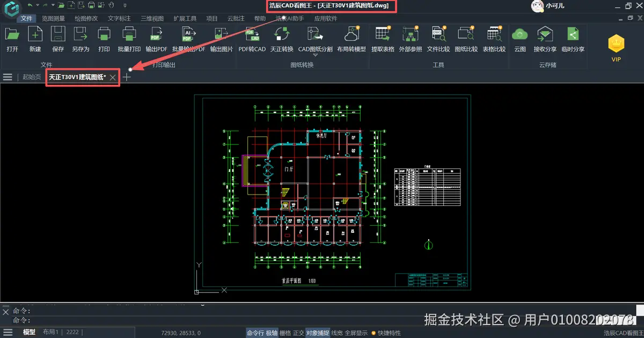Export an image with 输出图片
This screenshot has width=644, height=338.
point(221,39)
